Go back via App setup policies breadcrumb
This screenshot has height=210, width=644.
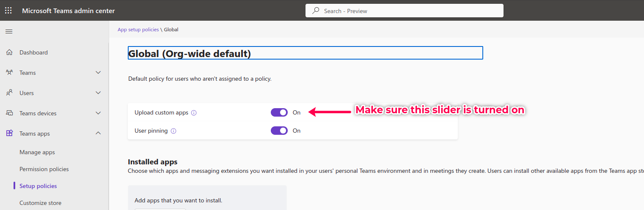tap(138, 30)
